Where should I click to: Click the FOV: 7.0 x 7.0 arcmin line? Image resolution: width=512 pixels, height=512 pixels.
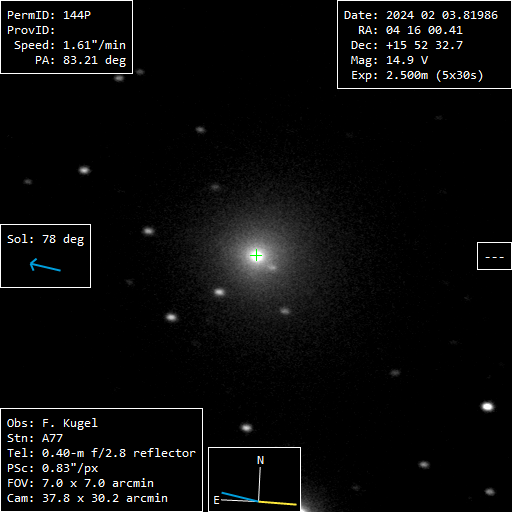pos(80,483)
